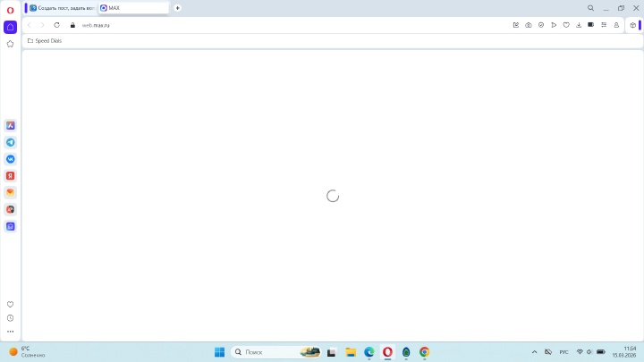Open Easy Setup sliders icon

coord(603,25)
